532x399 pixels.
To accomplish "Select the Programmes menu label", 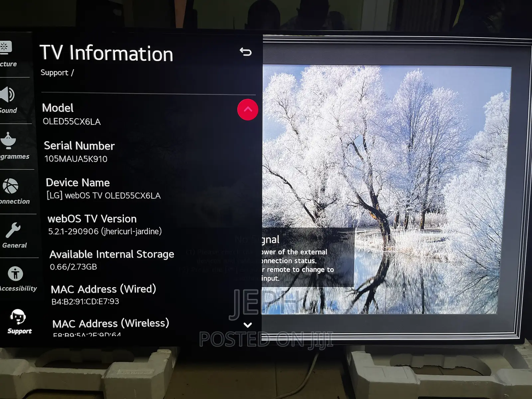I will tap(14, 157).
